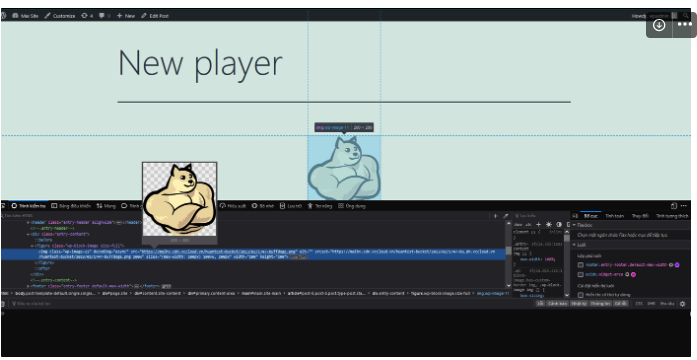Toggle dark color scheme simulation icon
The image size is (697, 360).
point(559,224)
